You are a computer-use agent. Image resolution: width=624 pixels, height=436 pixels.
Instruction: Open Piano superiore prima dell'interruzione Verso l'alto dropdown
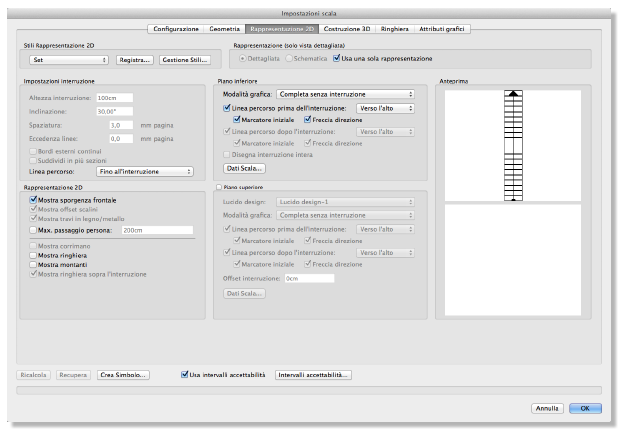(x=385, y=230)
